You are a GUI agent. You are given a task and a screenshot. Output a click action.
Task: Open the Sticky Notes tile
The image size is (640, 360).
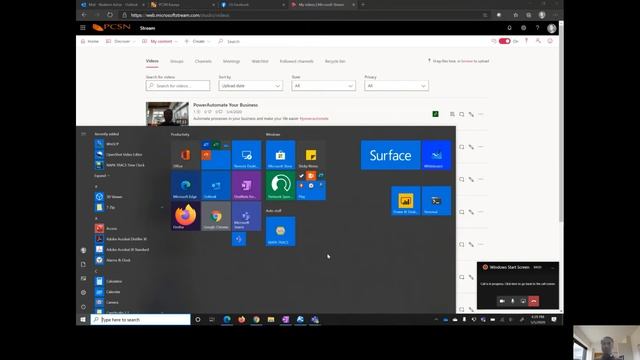[x=311, y=155]
